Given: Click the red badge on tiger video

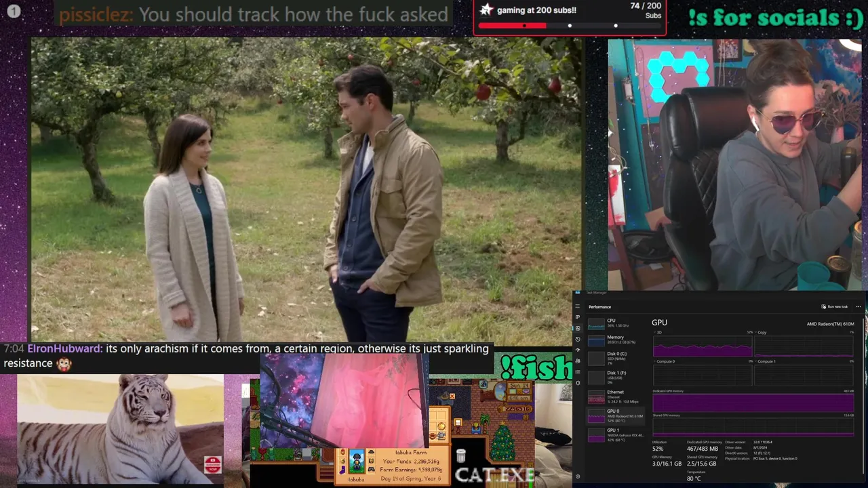Looking at the screenshot, I should (x=212, y=464).
